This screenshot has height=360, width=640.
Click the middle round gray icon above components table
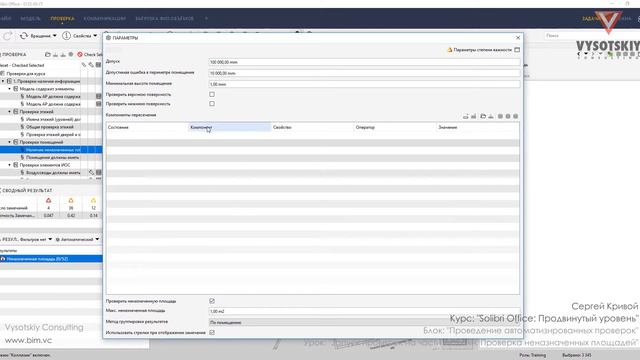click(x=508, y=116)
